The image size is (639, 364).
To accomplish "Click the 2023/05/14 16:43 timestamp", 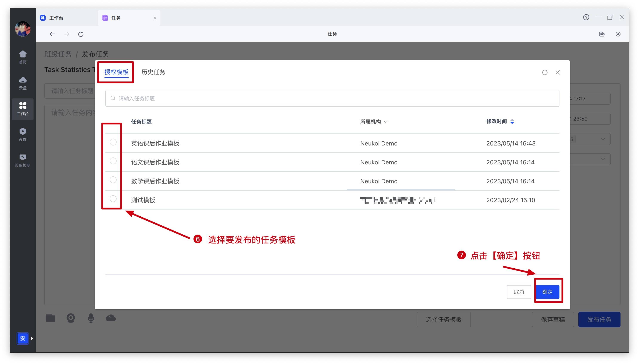I will [511, 143].
